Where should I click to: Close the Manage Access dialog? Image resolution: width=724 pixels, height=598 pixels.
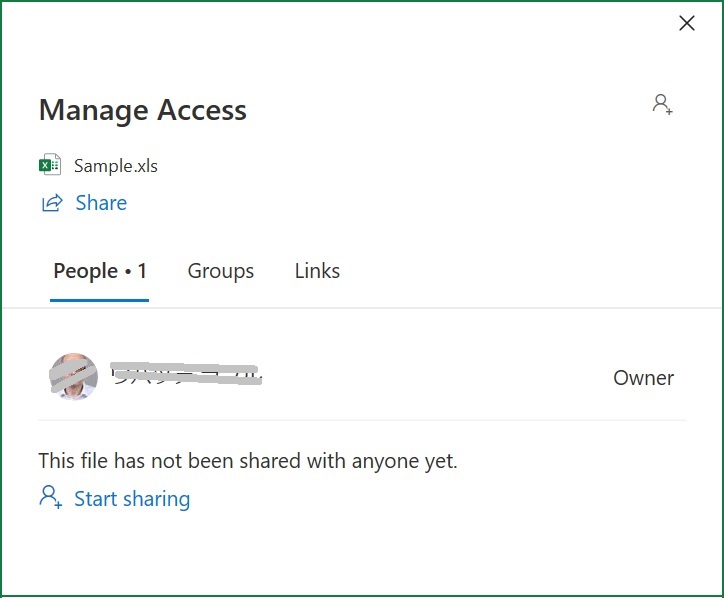click(687, 23)
